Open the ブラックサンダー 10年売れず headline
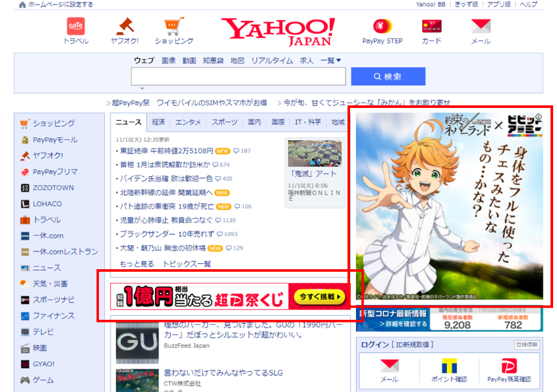 (x=167, y=234)
